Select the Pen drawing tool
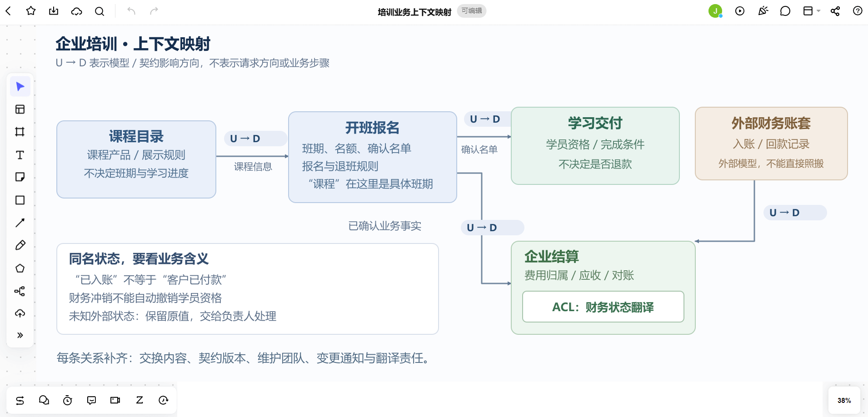 coord(20,245)
